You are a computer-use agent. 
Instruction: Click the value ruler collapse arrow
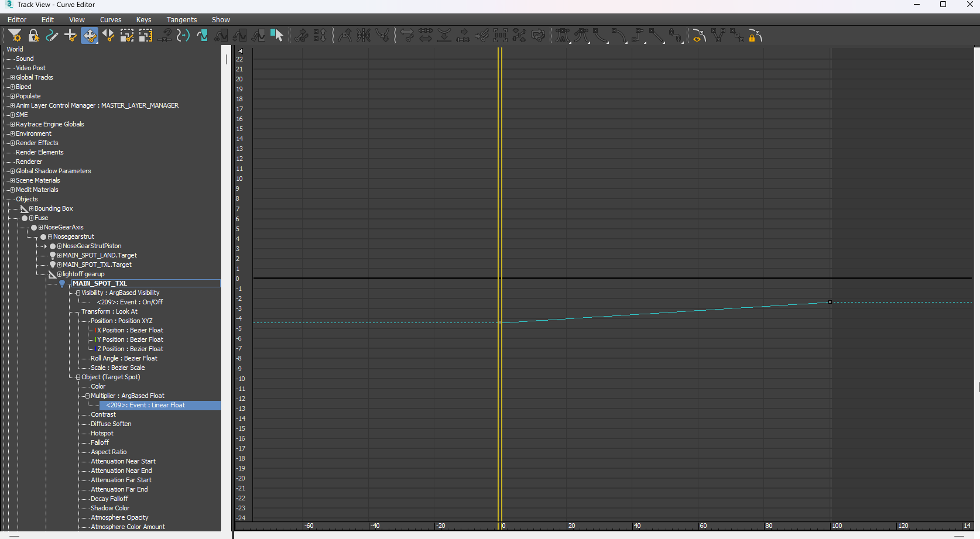(240, 51)
